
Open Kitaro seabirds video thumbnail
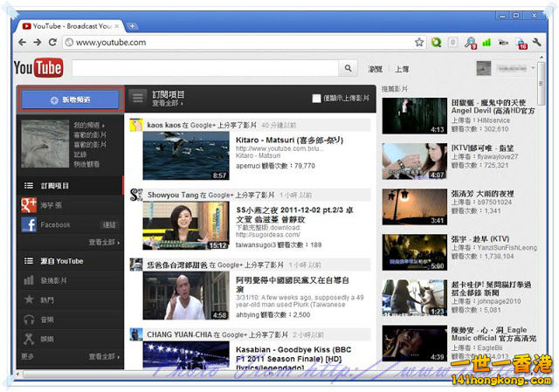tap(186, 155)
